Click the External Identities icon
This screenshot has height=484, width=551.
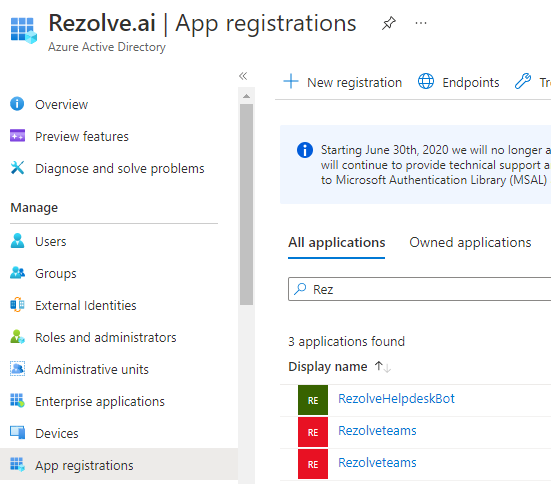tap(17, 305)
